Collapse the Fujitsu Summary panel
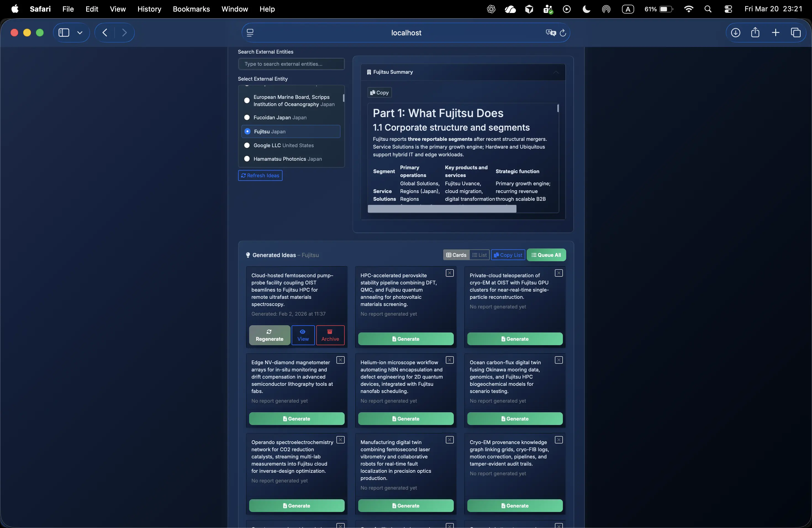The height and width of the screenshot is (528, 812). point(556,72)
